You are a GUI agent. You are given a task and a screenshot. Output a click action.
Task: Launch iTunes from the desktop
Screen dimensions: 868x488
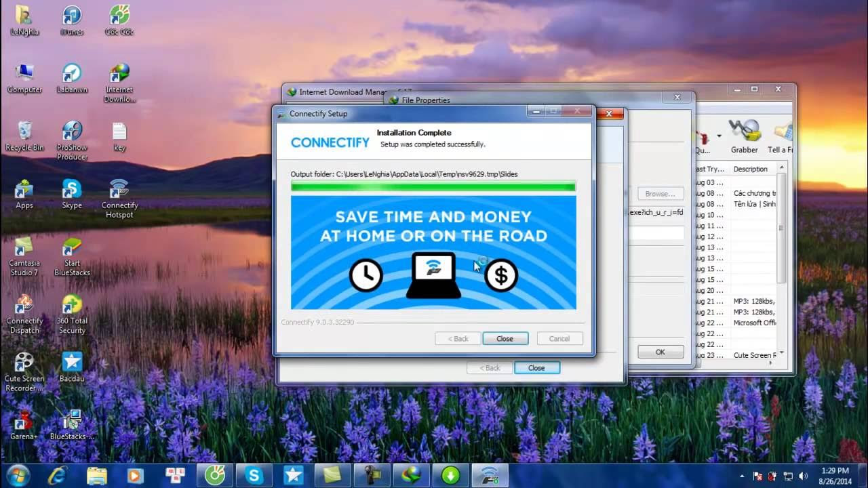click(x=72, y=20)
